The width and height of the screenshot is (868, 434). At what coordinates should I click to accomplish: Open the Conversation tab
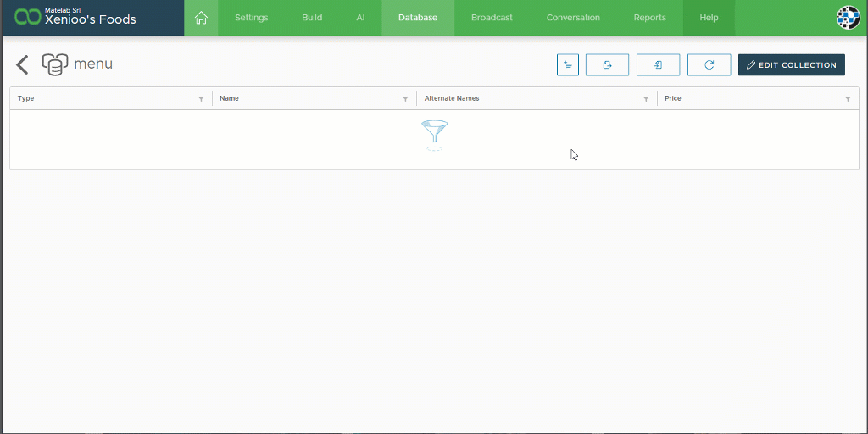point(573,18)
